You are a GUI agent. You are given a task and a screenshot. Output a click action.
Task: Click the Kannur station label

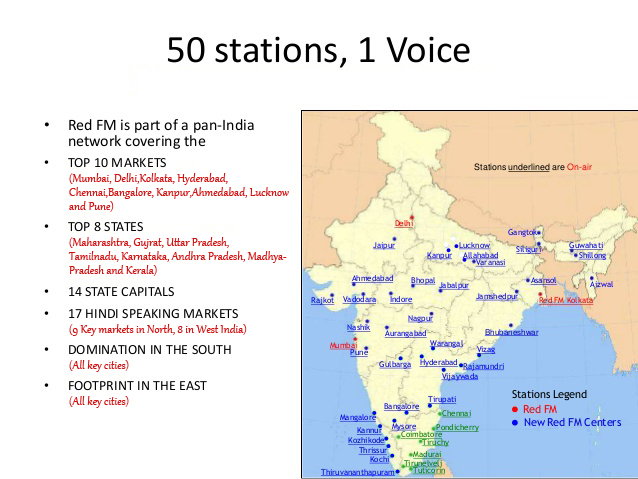click(x=369, y=431)
